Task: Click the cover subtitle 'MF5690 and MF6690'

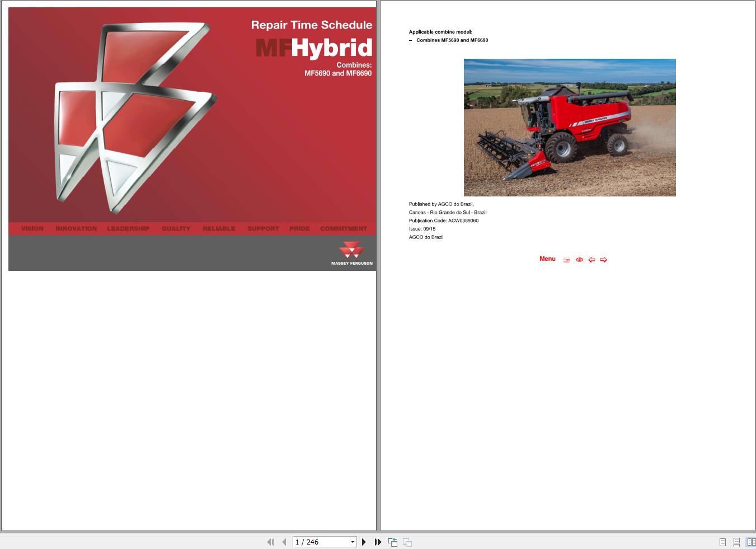Action: tap(338, 73)
